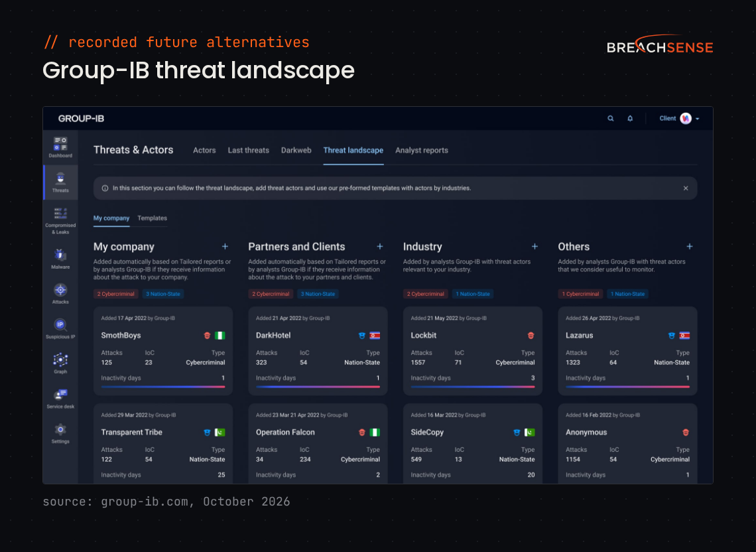Filter My company by 2 Cybercriminal tag

pyautogui.click(x=115, y=294)
